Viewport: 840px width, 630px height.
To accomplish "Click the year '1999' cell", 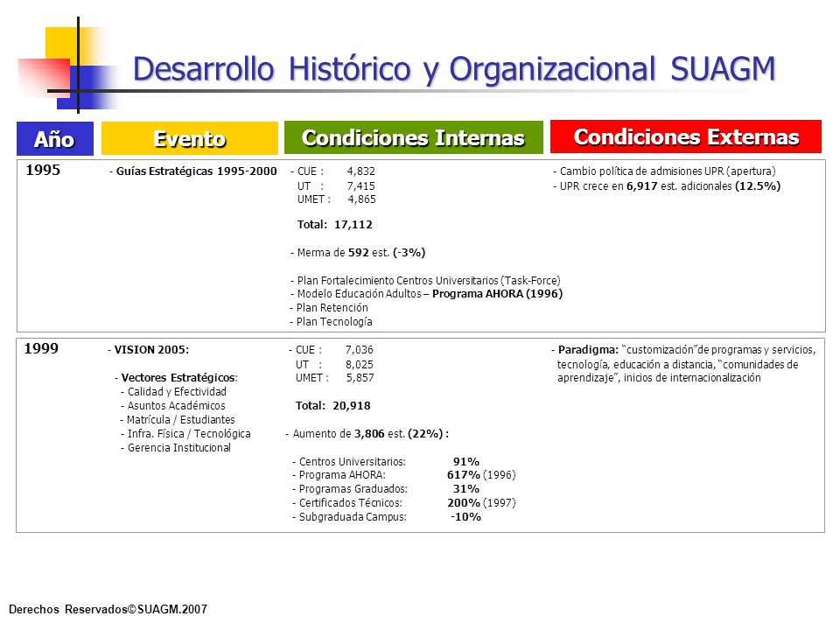I will (41, 349).
